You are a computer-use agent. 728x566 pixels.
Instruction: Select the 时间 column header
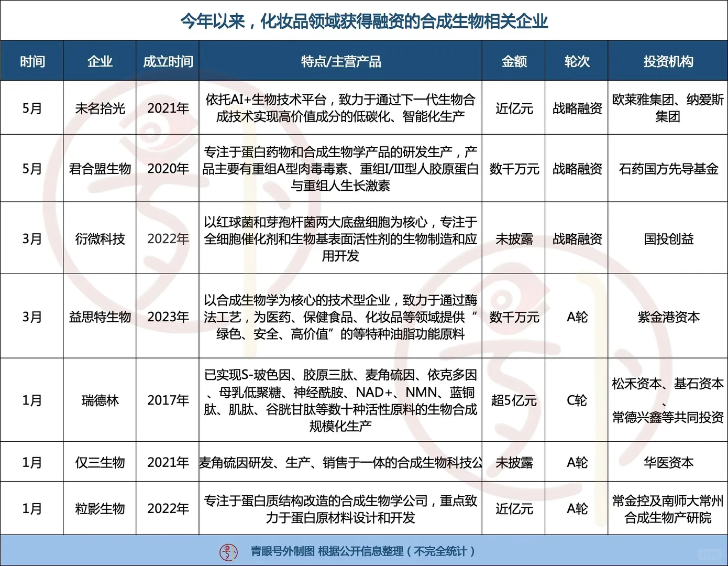click(x=32, y=60)
